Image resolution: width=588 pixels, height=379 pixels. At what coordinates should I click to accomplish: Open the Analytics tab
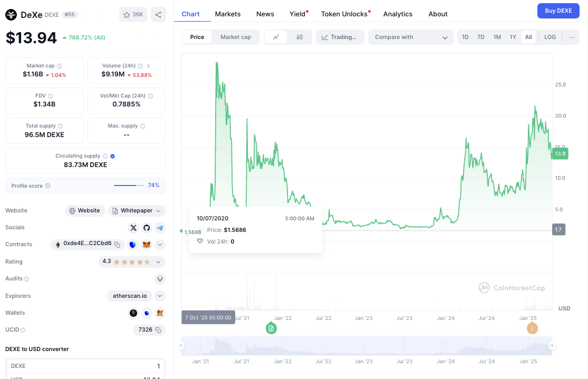(398, 14)
